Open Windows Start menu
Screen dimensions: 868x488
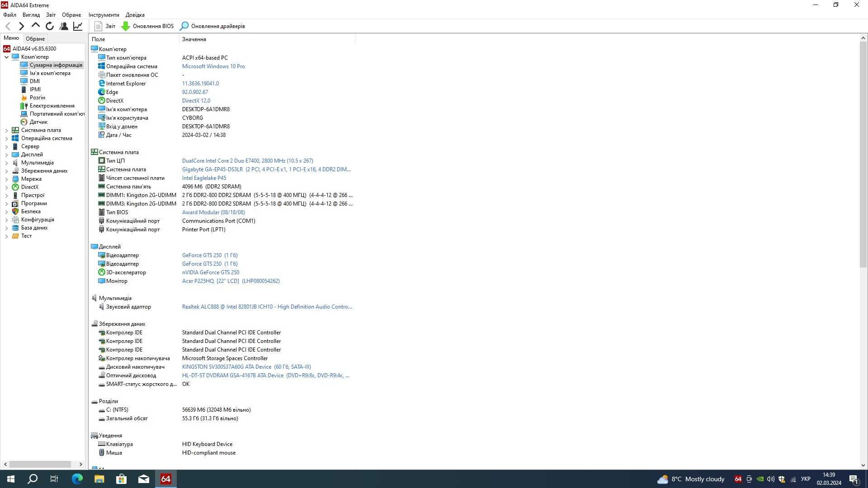coord(11,479)
